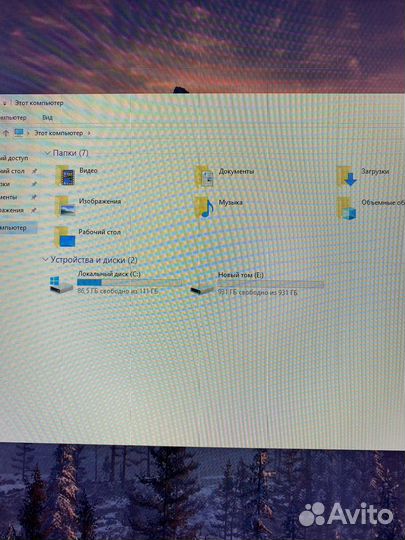405x540 pixels.
Task: Click pin icon next to sidebar Загрузки
Action: (34, 184)
